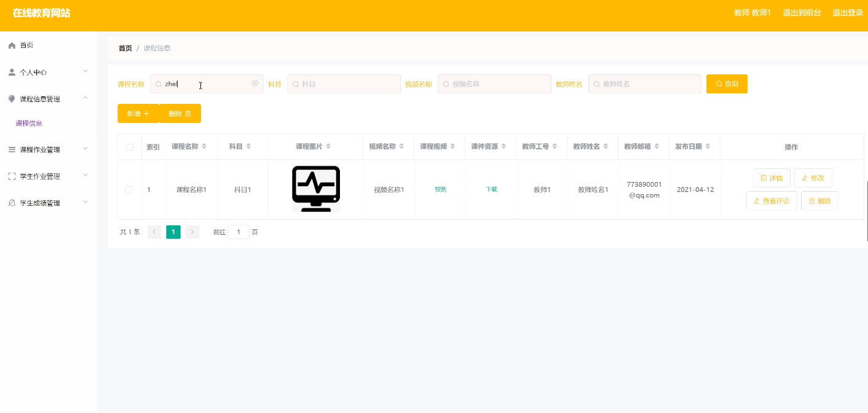
Task: Sort table by 视频名称 column
Action: coord(401,147)
